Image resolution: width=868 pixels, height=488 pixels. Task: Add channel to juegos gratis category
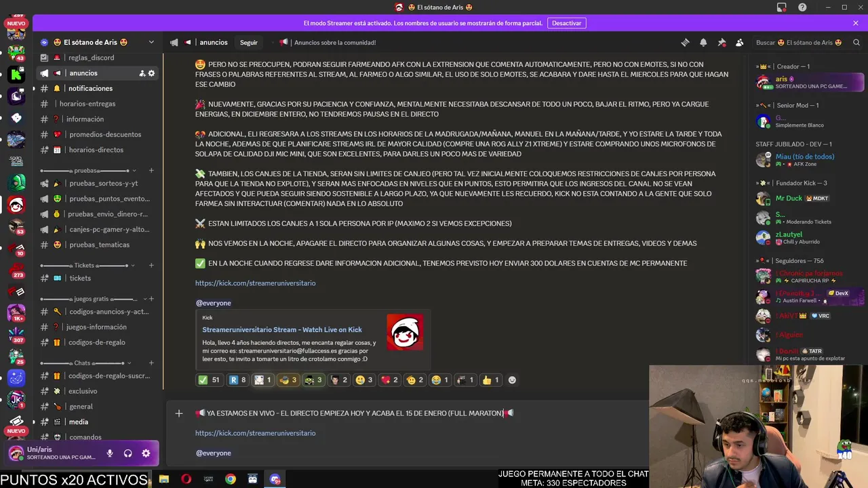[x=151, y=298]
